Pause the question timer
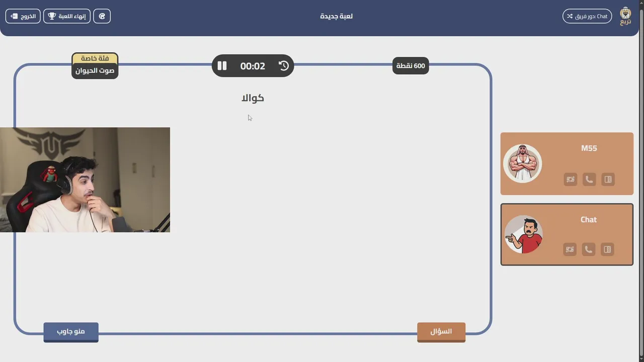The image size is (644, 362). (222, 66)
